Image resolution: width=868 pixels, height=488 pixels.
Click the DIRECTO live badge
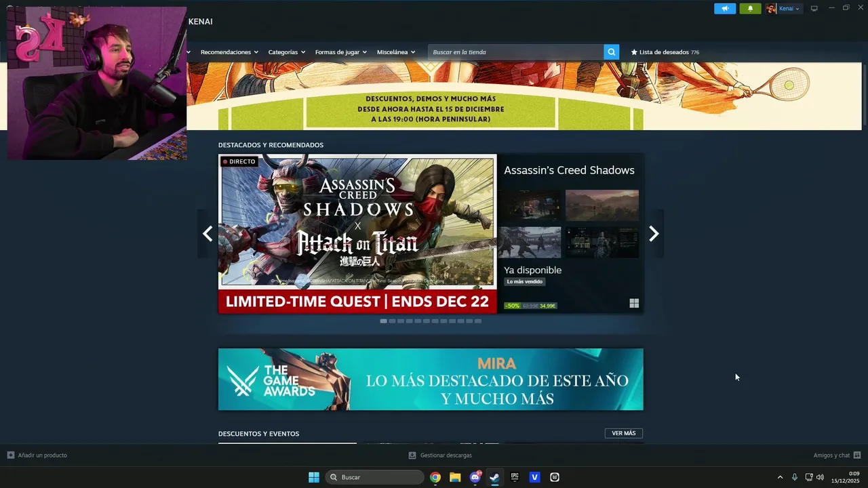point(239,161)
